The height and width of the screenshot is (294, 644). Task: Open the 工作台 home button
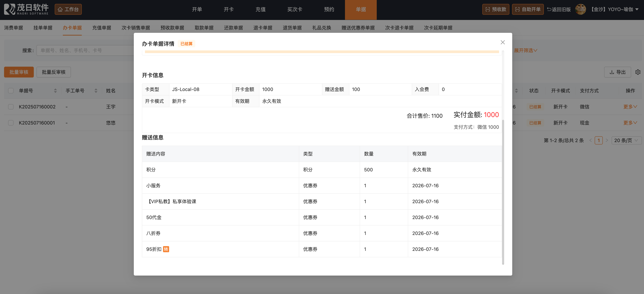point(68,9)
